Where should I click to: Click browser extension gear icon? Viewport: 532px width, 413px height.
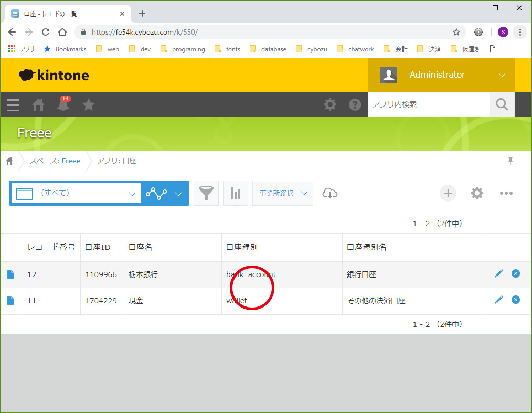click(x=478, y=32)
